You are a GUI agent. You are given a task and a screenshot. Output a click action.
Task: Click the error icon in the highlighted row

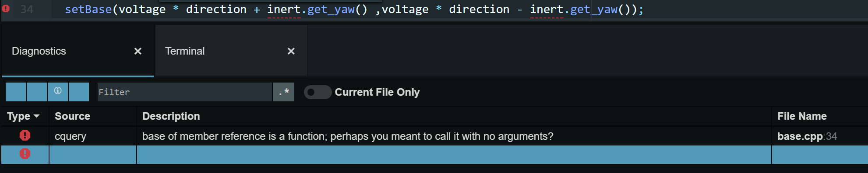[x=25, y=154]
